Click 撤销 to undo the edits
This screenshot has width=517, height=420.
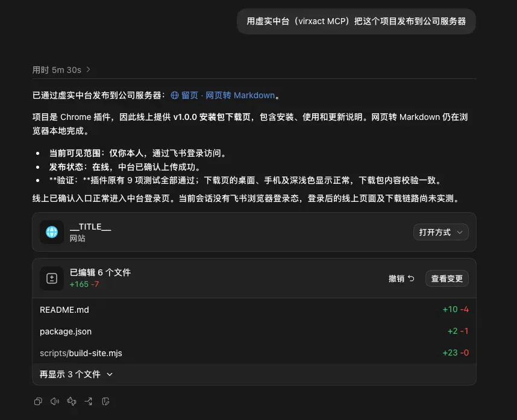point(401,278)
